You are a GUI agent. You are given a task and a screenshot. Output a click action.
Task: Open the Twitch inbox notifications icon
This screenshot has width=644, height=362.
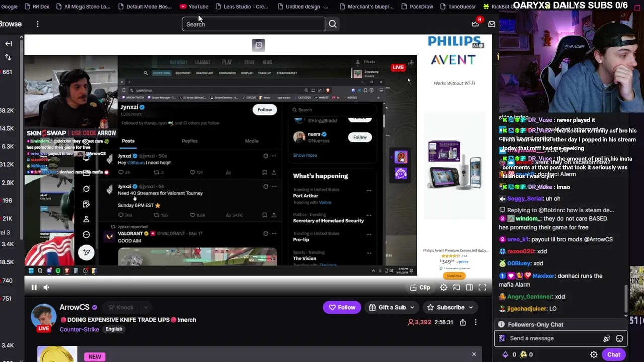pos(492,24)
